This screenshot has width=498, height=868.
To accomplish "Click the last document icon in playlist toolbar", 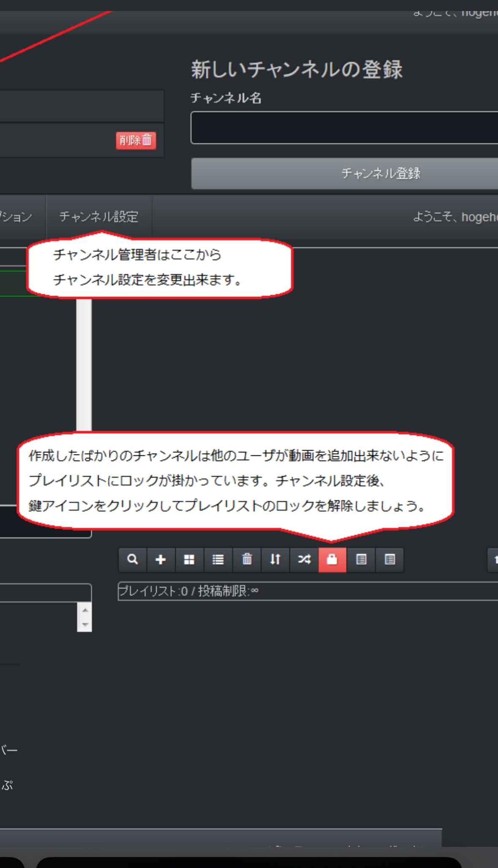I will [x=389, y=560].
